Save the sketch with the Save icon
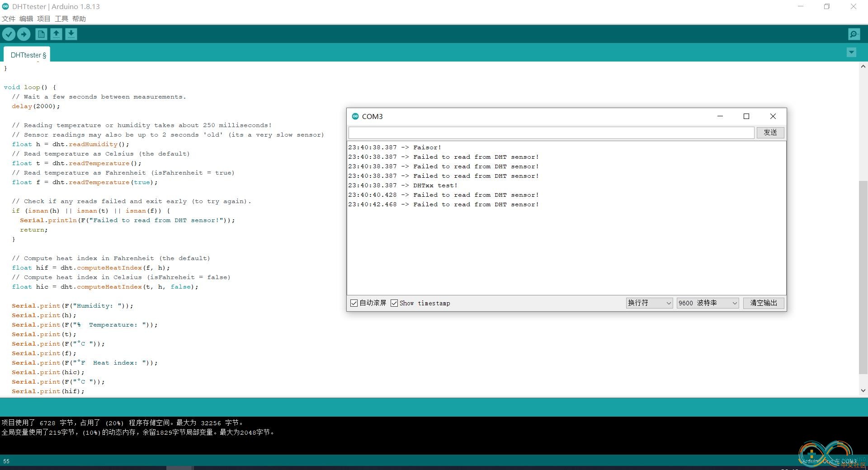 tap(71, 34)
